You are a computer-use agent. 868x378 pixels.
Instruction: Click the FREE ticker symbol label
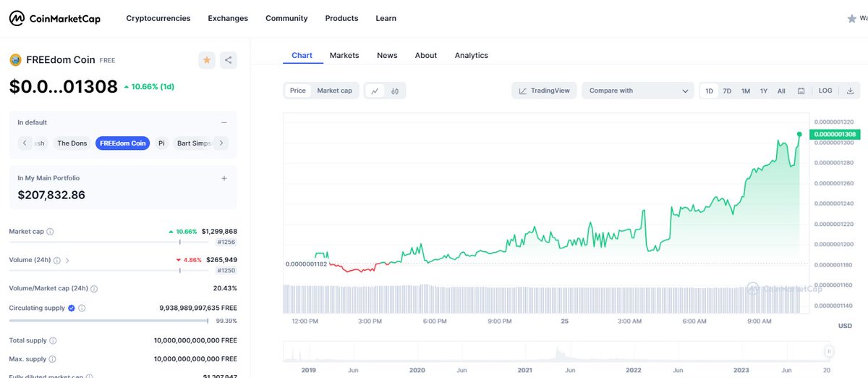[x=107, y=61]
